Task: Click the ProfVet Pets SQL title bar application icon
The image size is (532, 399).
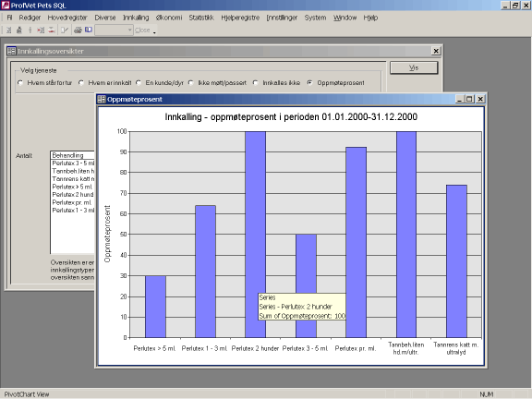Action: [x=6, y=6]
